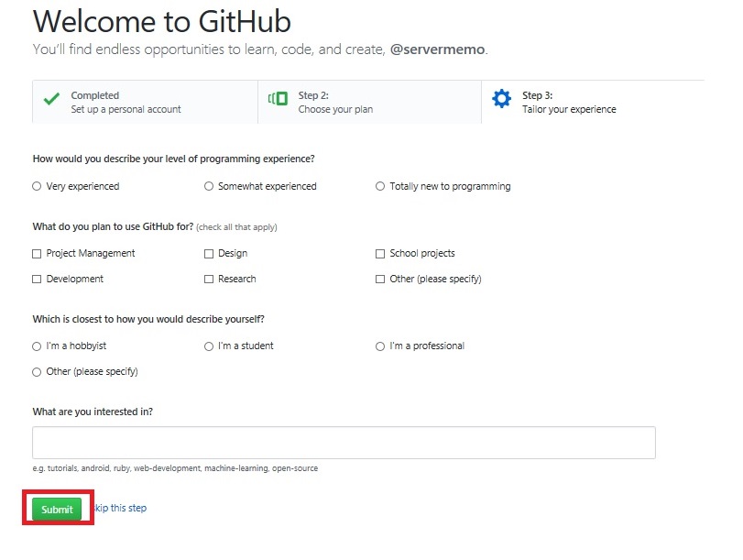The image size is (743, 560).
Task: Select Somewhat experienced option
Action: click(209, 186)
